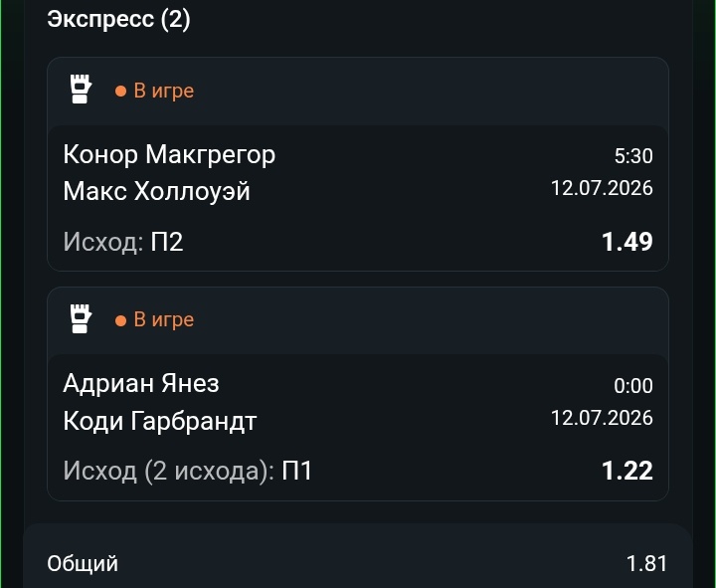
Task: Click the Общий label row
Action: tap(357, 563)
